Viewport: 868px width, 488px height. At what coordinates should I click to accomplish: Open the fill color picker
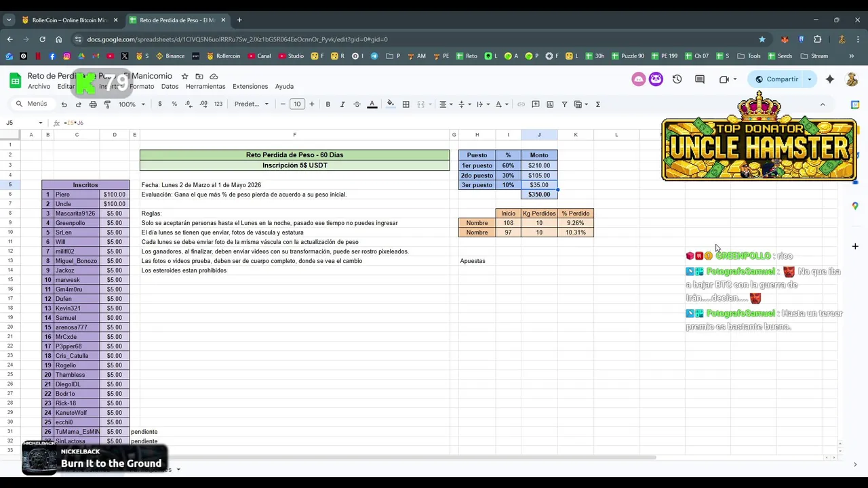point(390,104)
